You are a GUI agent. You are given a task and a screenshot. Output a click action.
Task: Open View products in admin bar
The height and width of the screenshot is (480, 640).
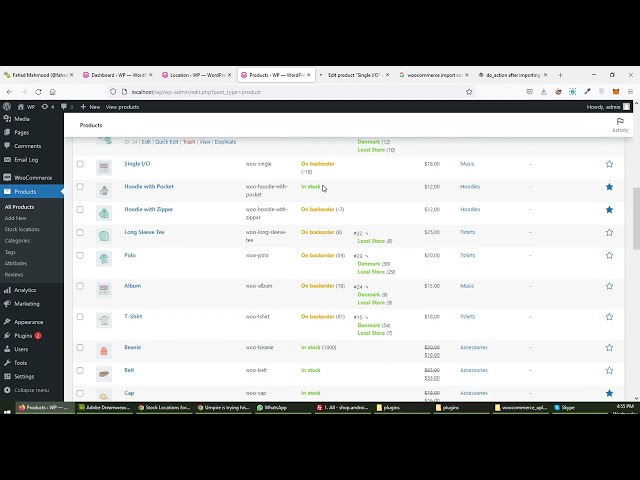tap(122, 107)
